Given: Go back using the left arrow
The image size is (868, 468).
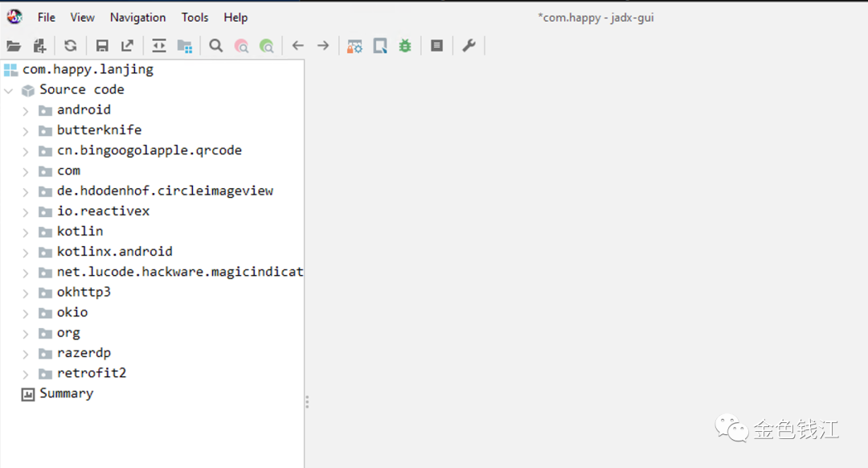Looking at the screenshot, I should click(x=298, y=45).
